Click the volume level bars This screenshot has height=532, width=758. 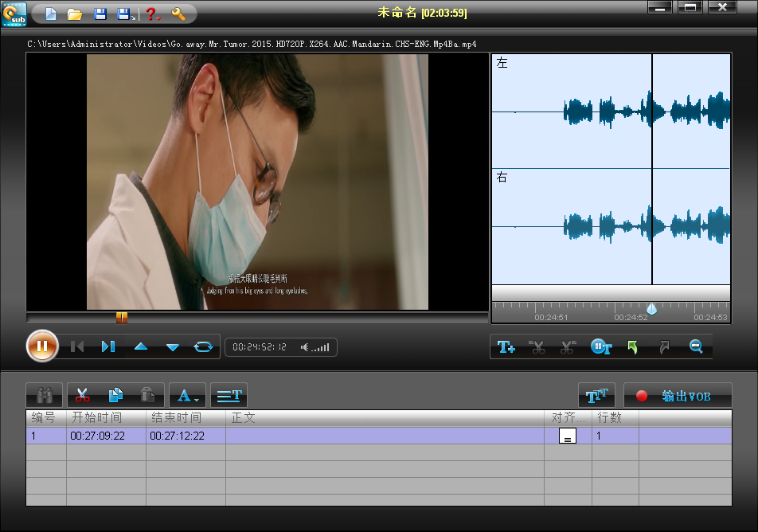coord(318,347)
